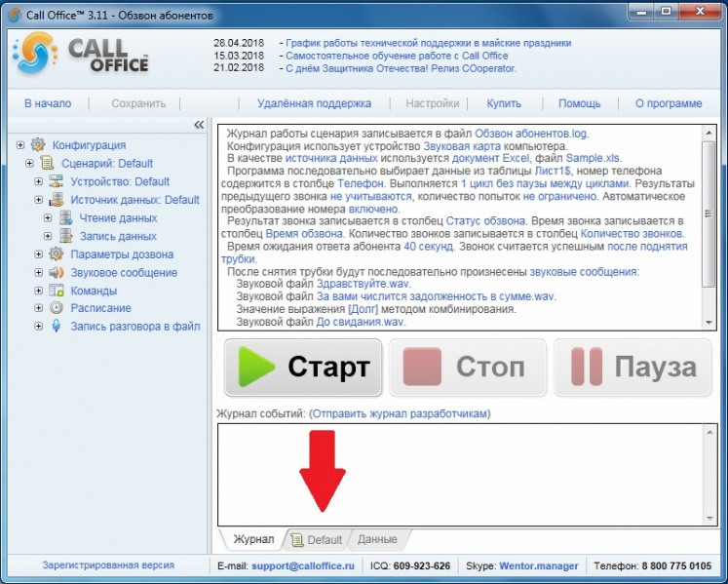Click the Расписание clock icon
Image resolution: width=728 pixels, height=584 pixels.
click(57, 308)
